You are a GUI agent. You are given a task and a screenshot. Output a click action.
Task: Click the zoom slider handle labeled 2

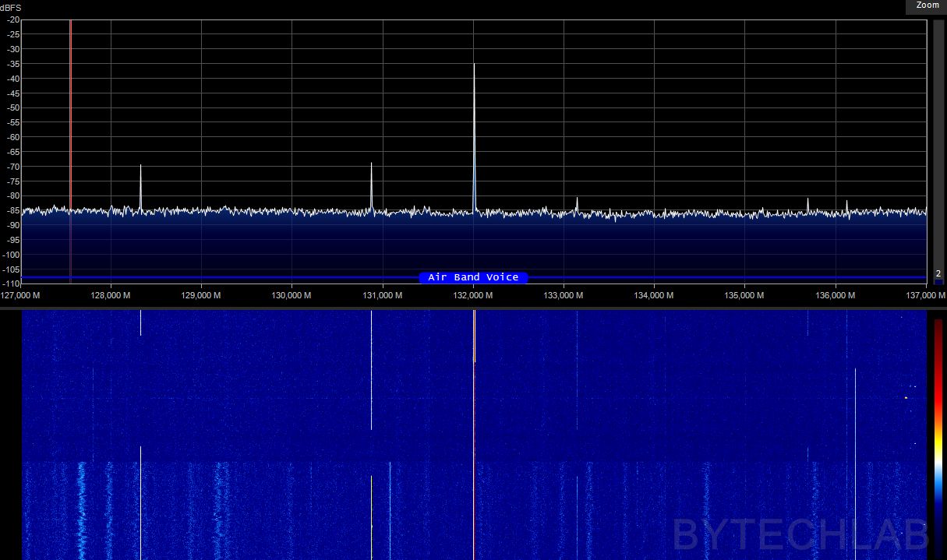point(938,273)
